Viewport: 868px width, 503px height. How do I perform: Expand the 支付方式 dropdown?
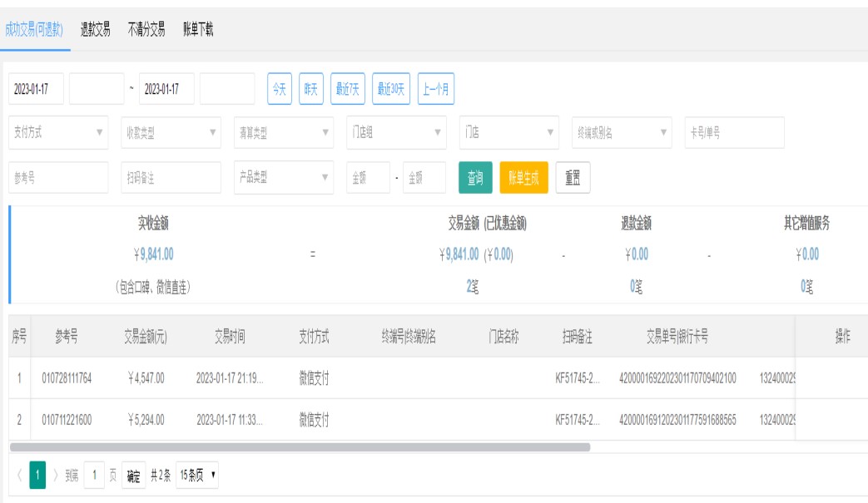[58, 132]
